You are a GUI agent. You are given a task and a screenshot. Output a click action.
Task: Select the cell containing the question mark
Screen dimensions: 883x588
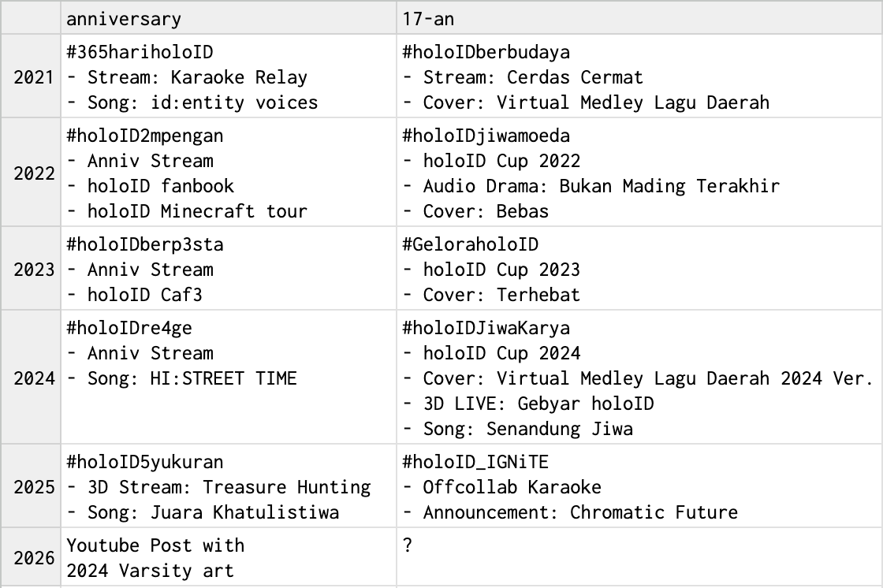pyautogui.click(x=639, y=557)
